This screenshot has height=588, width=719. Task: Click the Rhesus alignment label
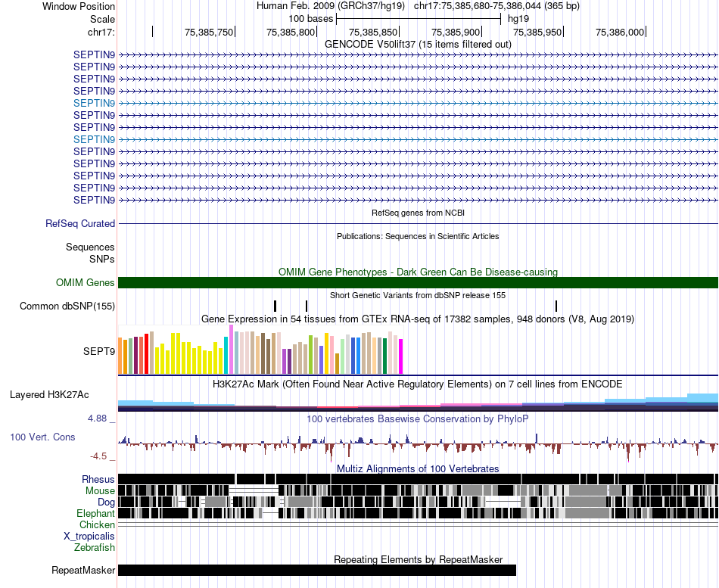(x=98, y=479)
